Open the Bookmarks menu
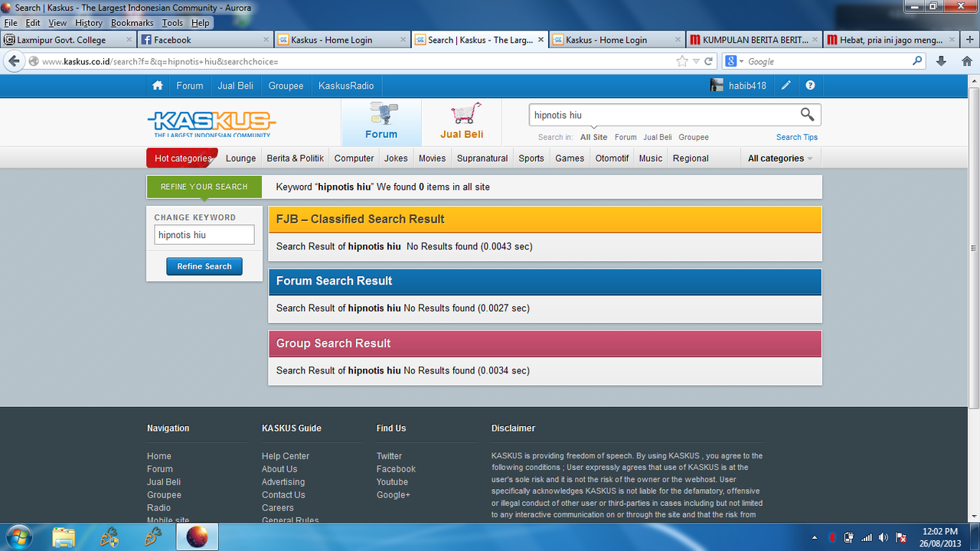This screenshot has height=551, width=980. coord(132,23)
